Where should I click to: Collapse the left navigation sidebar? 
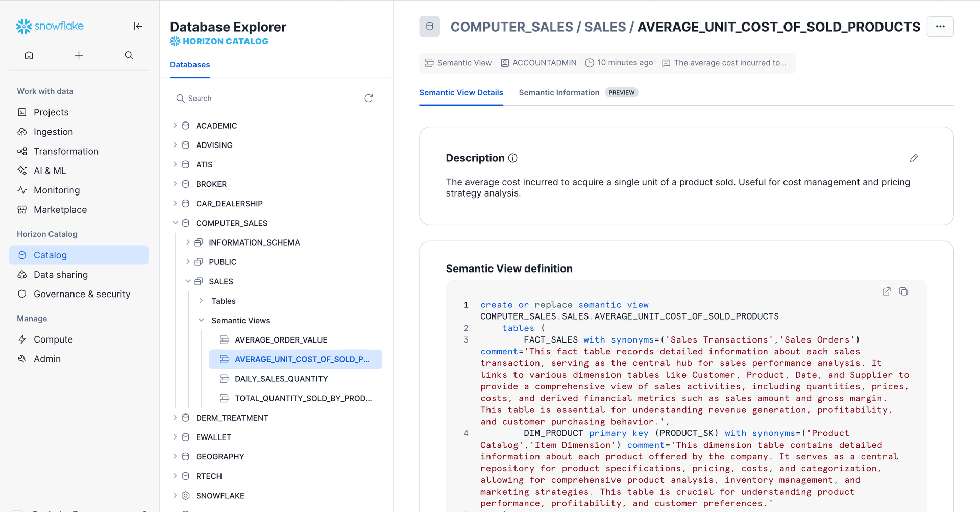coord(138,26)
